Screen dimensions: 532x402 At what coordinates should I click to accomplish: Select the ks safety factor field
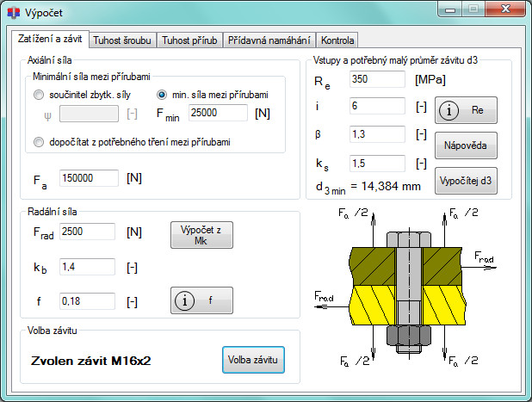[377, 164]
